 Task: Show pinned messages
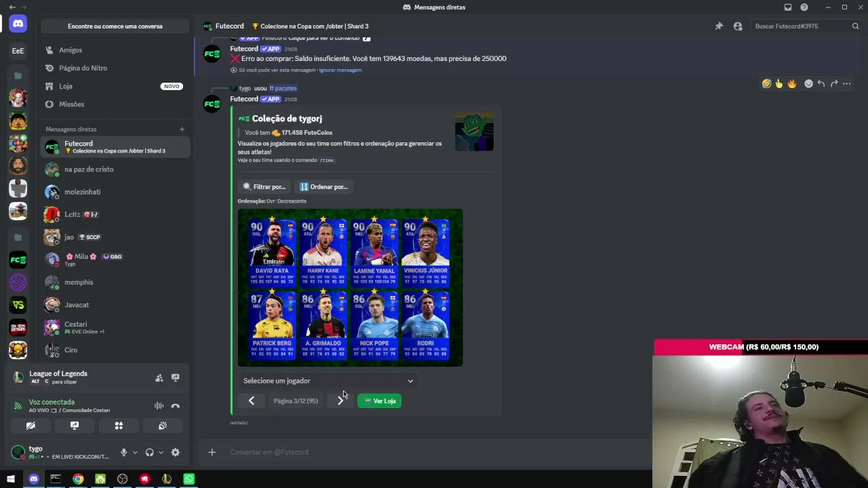(719, 26)
